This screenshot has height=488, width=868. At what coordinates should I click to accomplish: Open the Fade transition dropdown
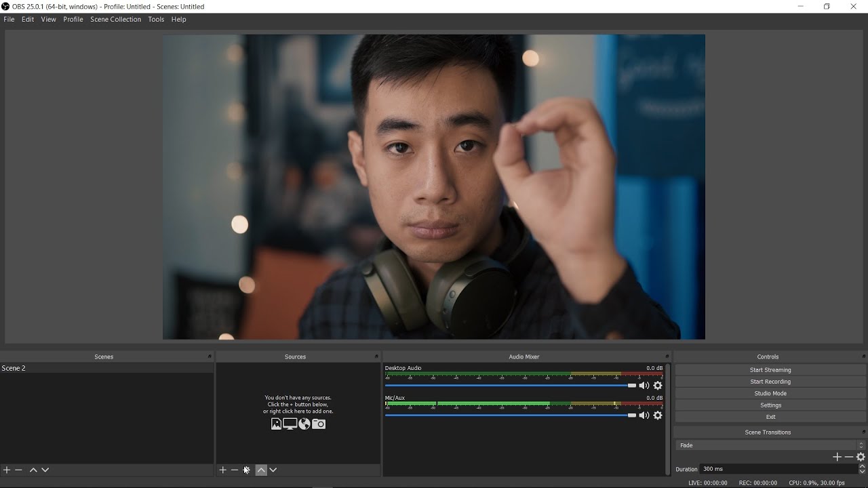pyautogui.click(x=771, y=445)
